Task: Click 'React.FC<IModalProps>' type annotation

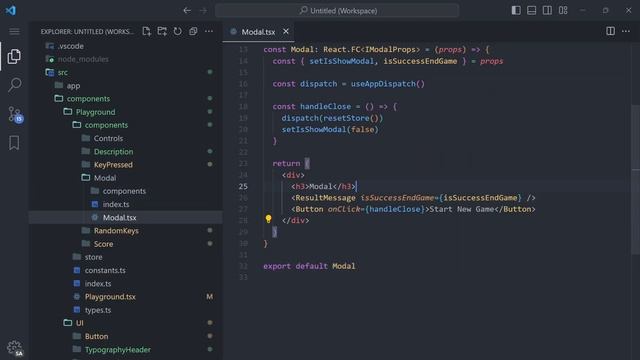Action: tap(371, 49)
